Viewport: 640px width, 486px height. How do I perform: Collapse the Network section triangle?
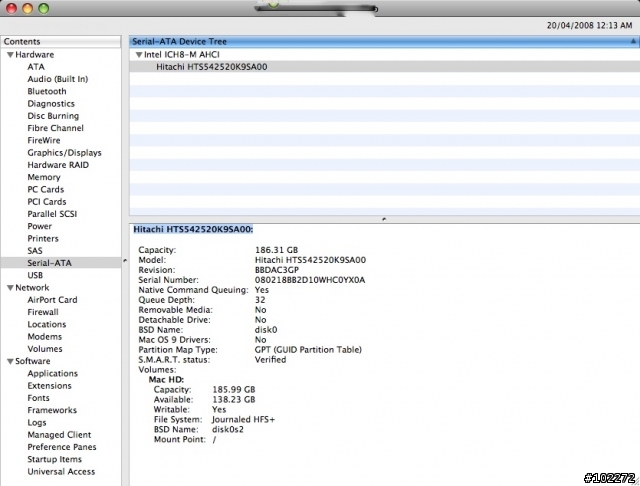10,288
